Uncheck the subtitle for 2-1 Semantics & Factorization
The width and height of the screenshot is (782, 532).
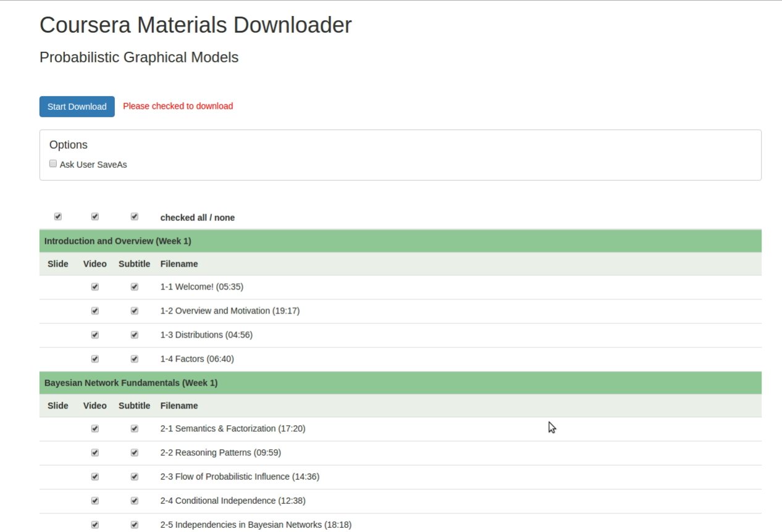tap(134, 428)
